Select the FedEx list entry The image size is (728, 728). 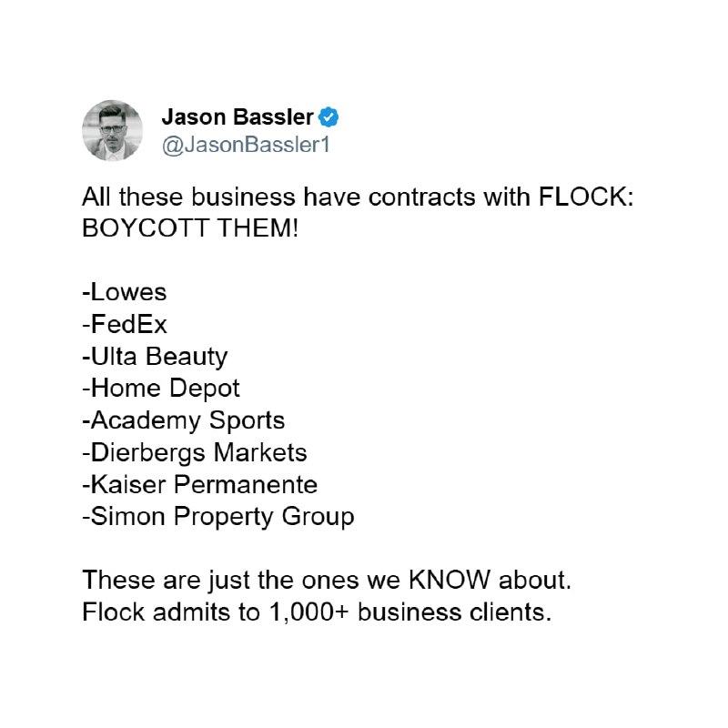click(x=125, y=324)
